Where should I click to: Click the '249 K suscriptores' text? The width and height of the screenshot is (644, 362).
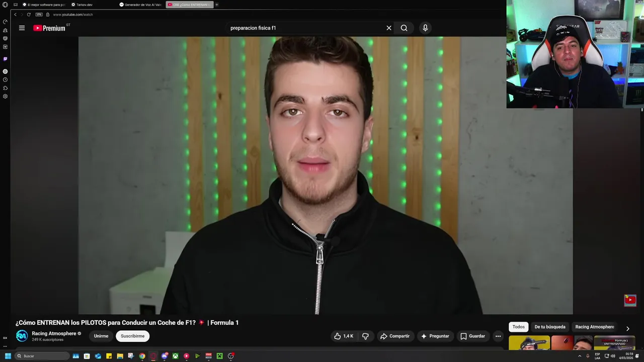(48, 340)
